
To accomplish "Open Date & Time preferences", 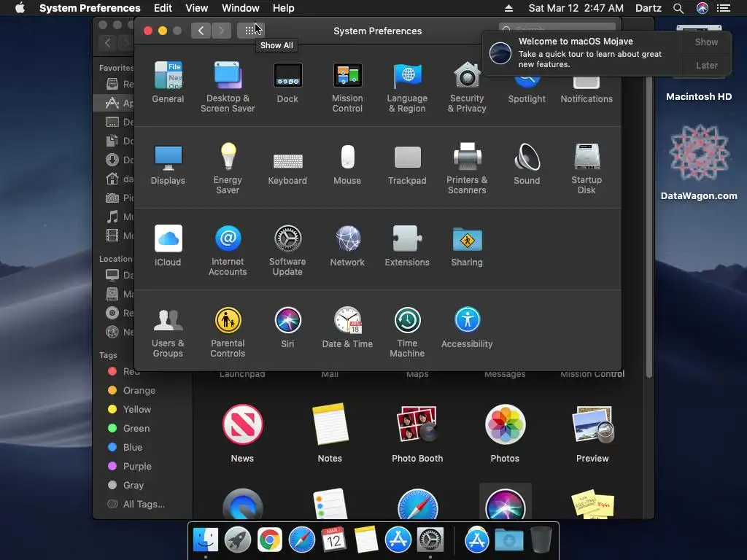I will [347, 327].
